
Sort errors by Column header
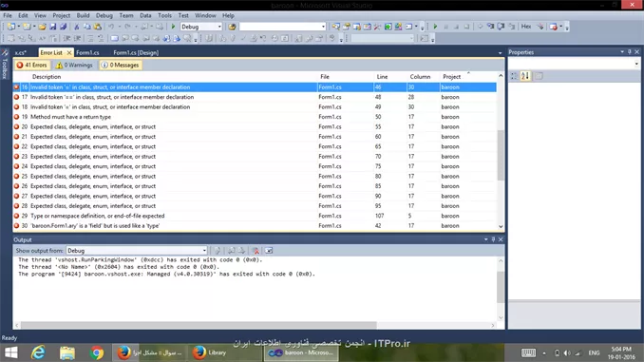click(420, 77)
